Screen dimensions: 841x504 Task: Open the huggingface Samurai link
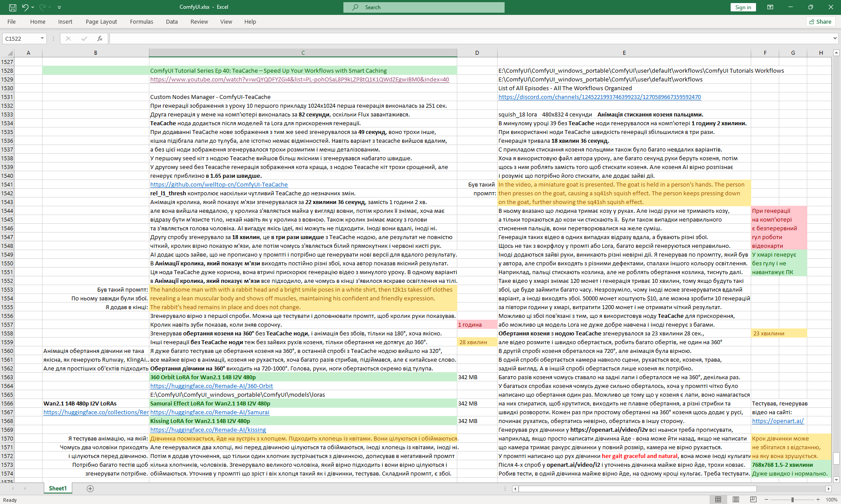click(x=210, y=412)
